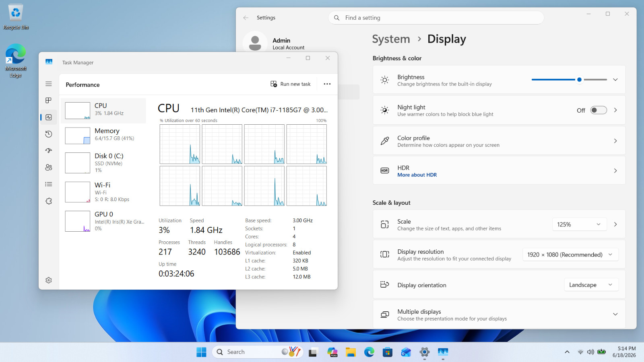This screenshot has height=362, width=644.
Task: Open Wi-Fi network tray icon
Action: [x=580, y=352]
